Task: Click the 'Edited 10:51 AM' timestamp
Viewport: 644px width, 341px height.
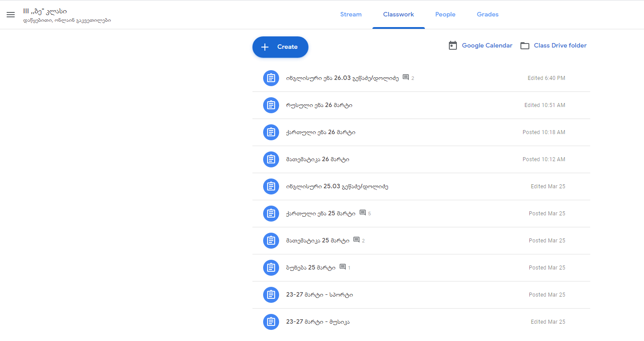Action: coord(545,105)
